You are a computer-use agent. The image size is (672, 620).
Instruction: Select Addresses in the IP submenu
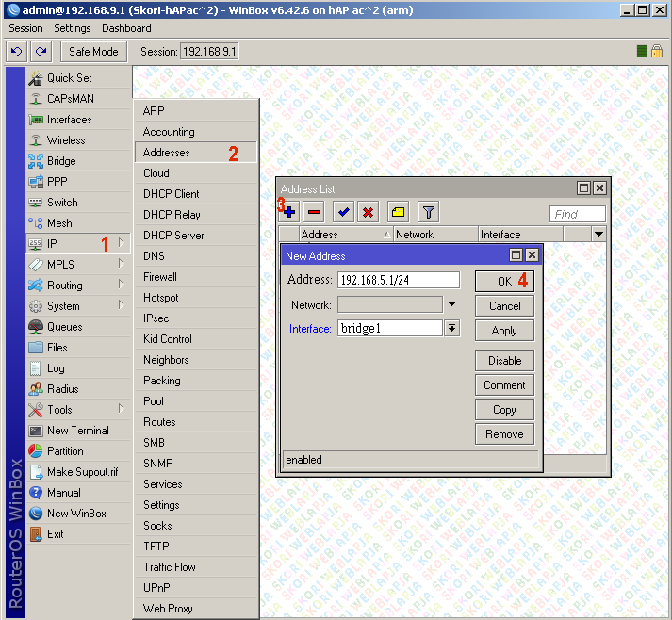167,153
